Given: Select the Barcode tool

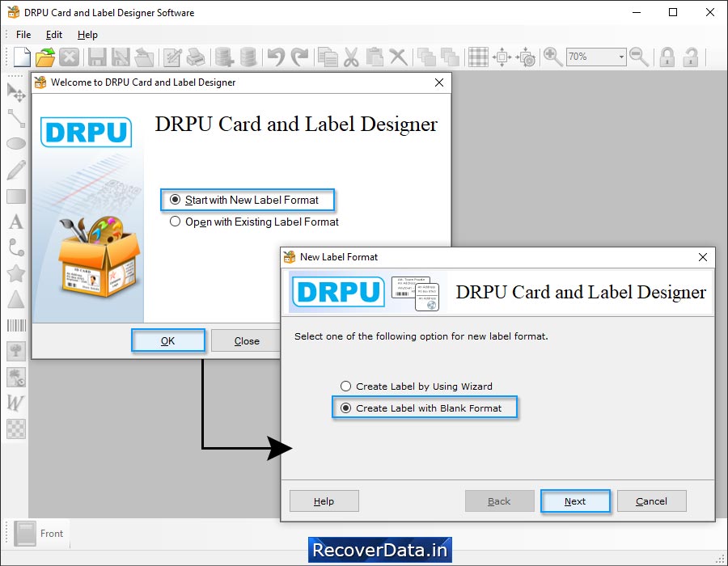Looking at the screenshot, I should point(16,325).
